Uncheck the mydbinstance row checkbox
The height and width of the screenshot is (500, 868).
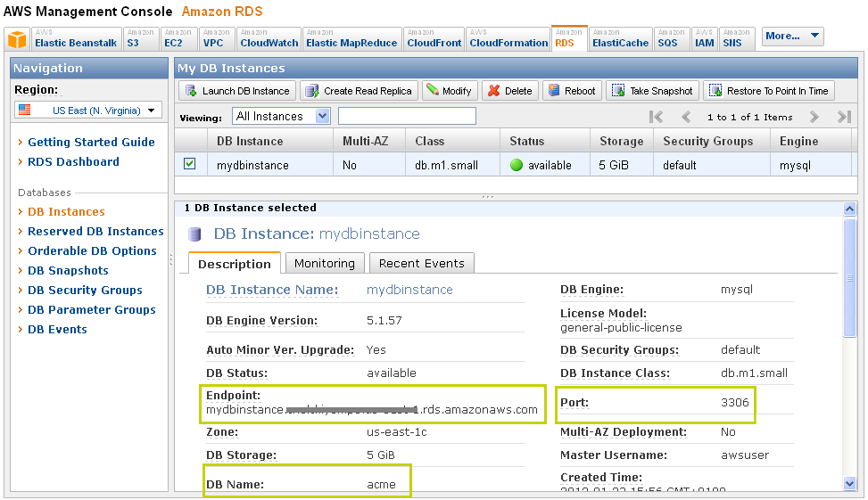coord(190,164)
